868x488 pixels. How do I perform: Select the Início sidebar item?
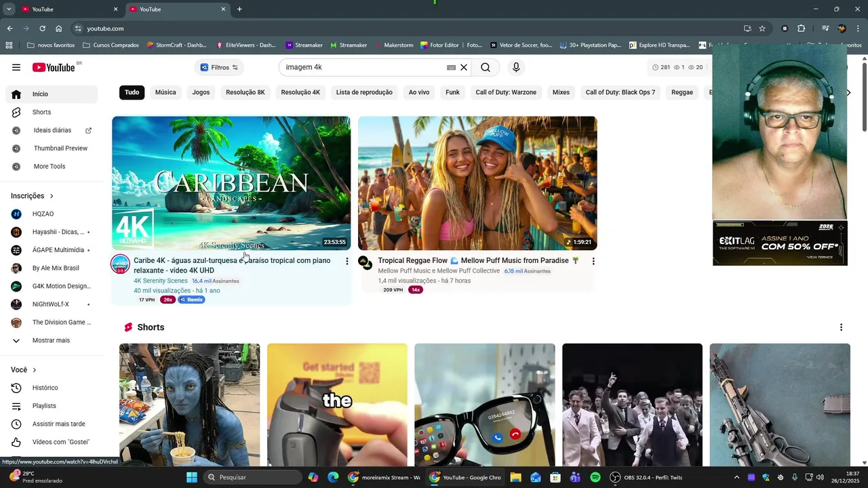[x=52, y=94]
